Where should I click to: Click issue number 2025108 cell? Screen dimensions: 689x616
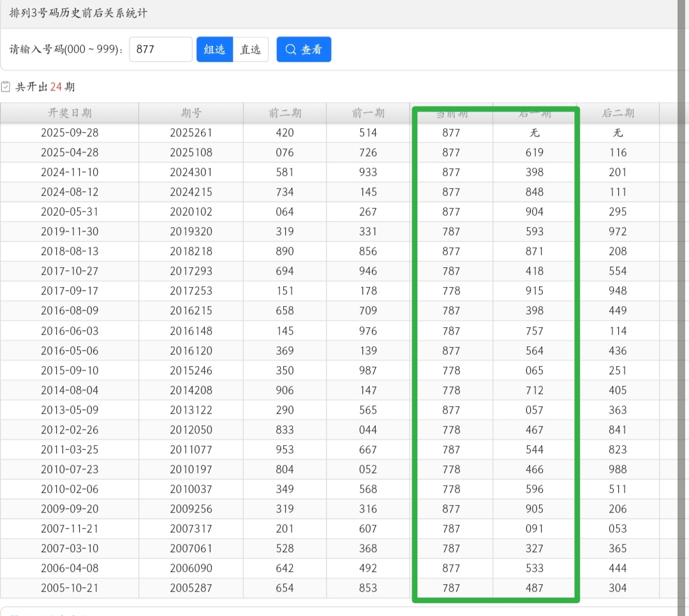pyautogui.click(x=191, y=152)
